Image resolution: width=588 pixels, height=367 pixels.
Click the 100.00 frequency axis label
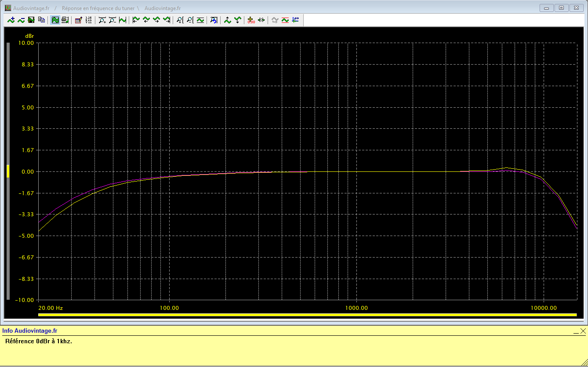coord(170,308)
